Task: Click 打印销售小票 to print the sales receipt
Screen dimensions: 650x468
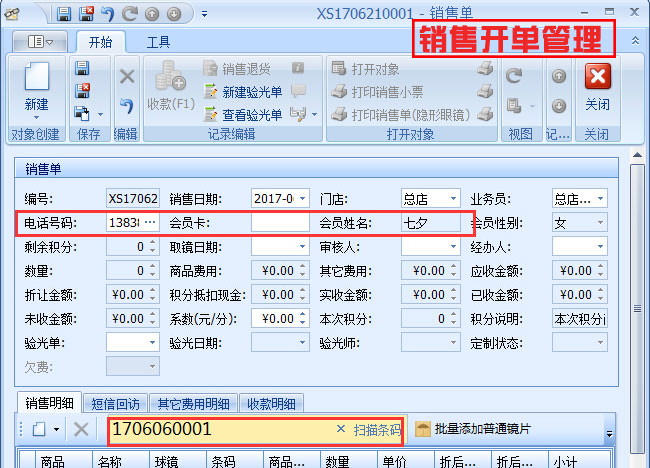Action: pyautogui.click(x=377, y=92)
